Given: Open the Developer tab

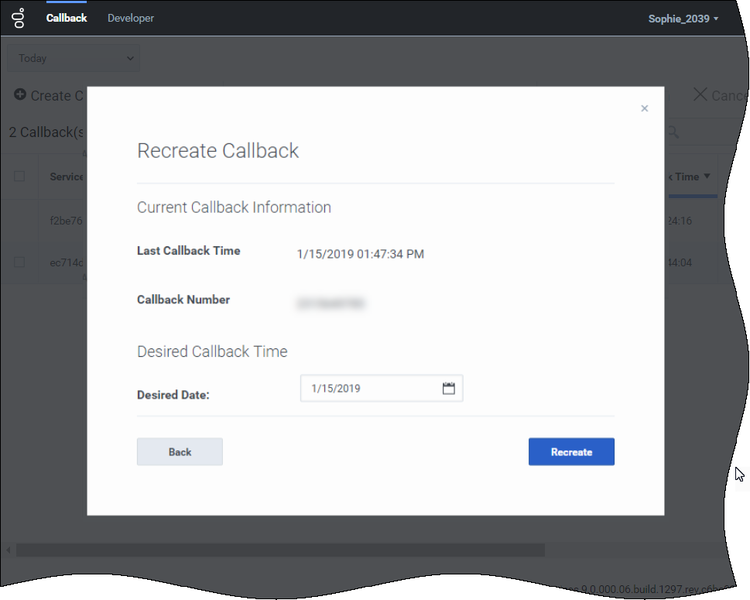Looking at the screenshot, I should point(131,18).
